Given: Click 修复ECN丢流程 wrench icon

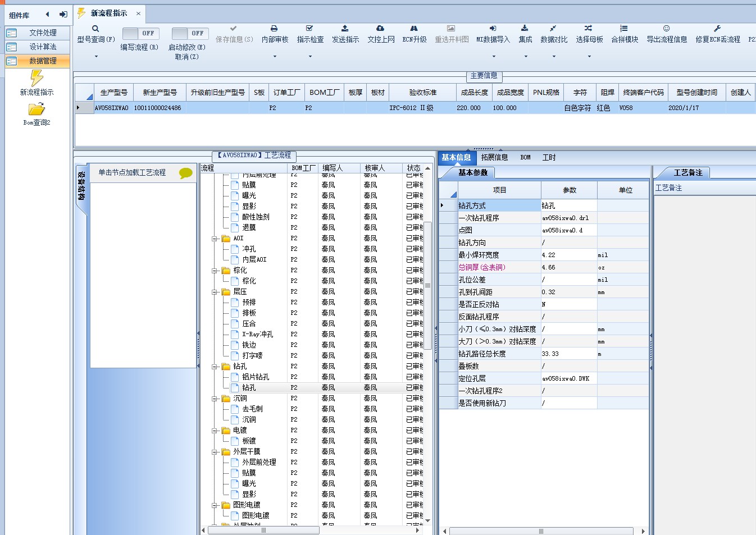Looking at the screenshot, I should coord(717,28).
